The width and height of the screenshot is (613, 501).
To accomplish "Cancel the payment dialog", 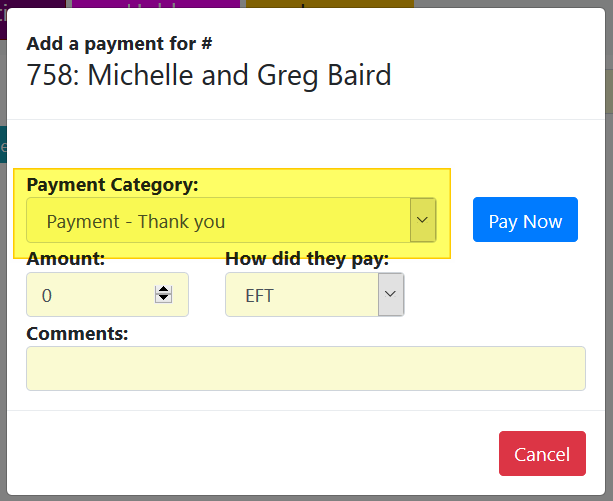I will (x=541, y=454).
